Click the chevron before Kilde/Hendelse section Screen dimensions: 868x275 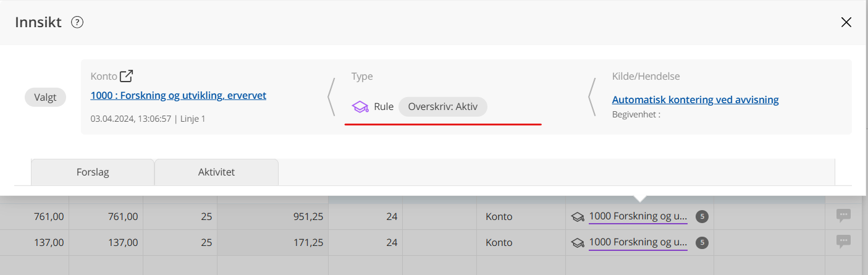(x=592, y=97)
